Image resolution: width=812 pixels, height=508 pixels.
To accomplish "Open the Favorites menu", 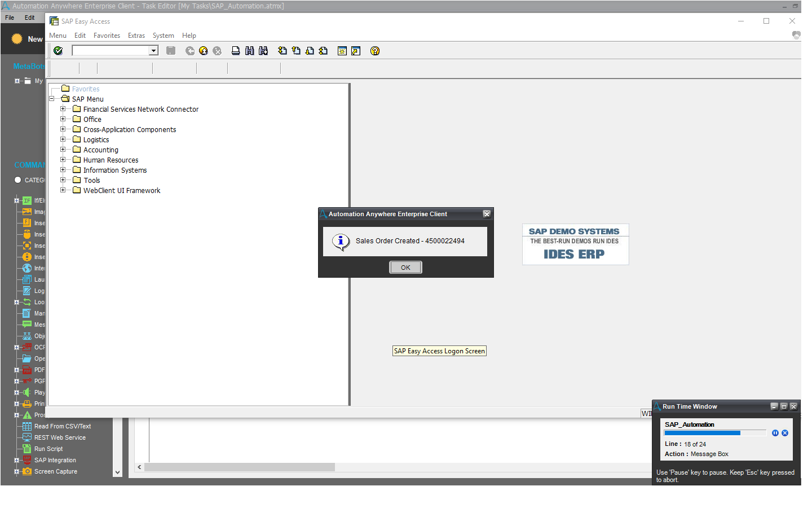I will pyautogui.click(x=107, y=36).
